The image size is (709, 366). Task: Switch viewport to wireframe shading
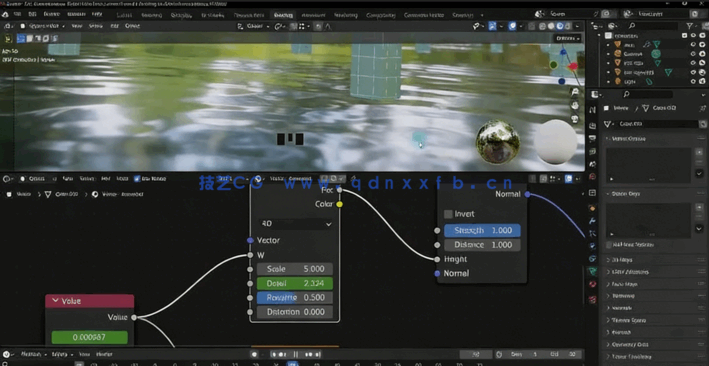(x=543, y=26)
